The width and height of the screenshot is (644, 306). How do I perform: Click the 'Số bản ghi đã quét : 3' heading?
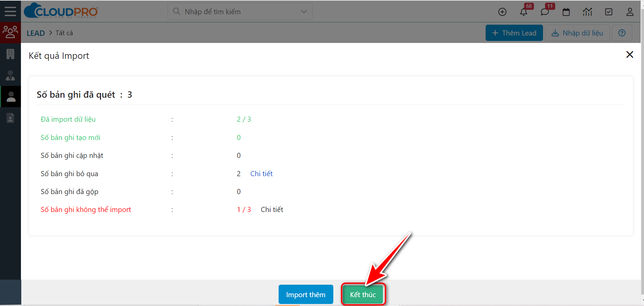[x=84, y=95]
